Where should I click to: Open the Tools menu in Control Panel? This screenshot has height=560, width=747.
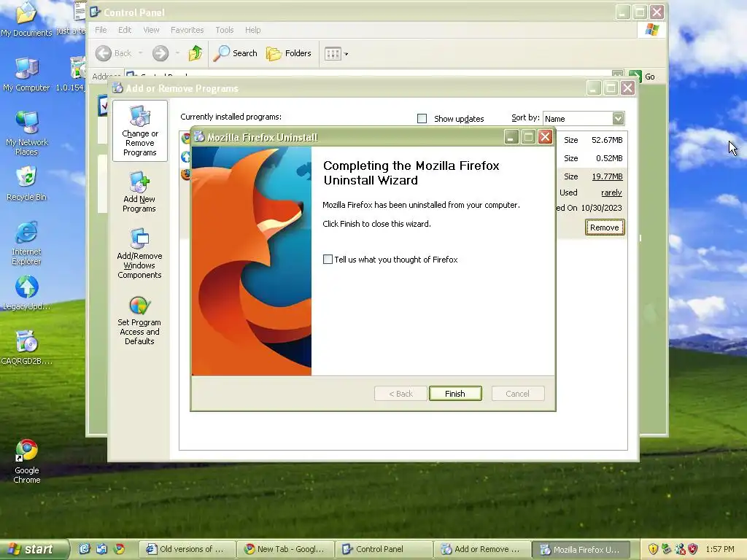pos(225,29)
